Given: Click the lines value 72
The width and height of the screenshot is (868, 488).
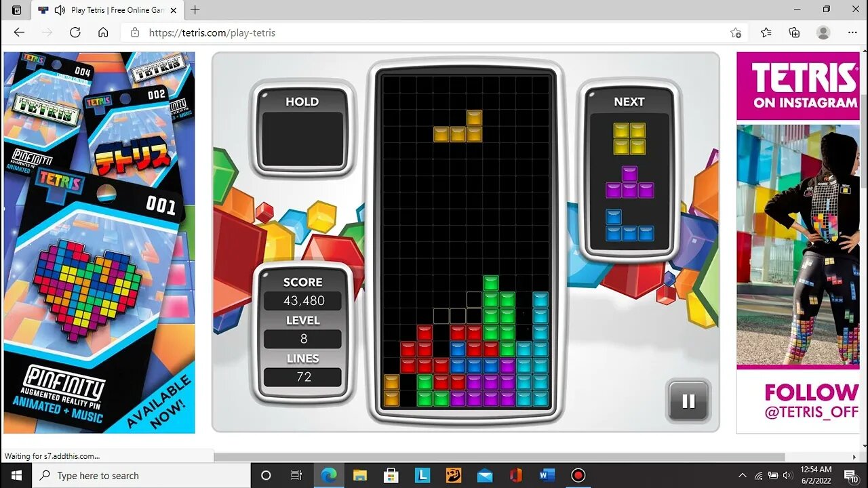Looking at the screenshot, I should (303, 377).
